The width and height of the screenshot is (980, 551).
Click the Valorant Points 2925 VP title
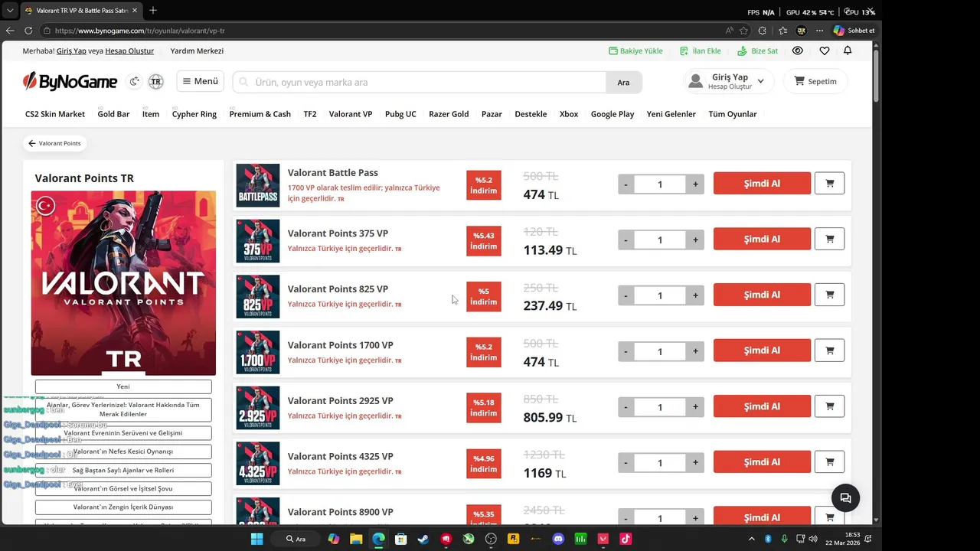tap(340, 401)
